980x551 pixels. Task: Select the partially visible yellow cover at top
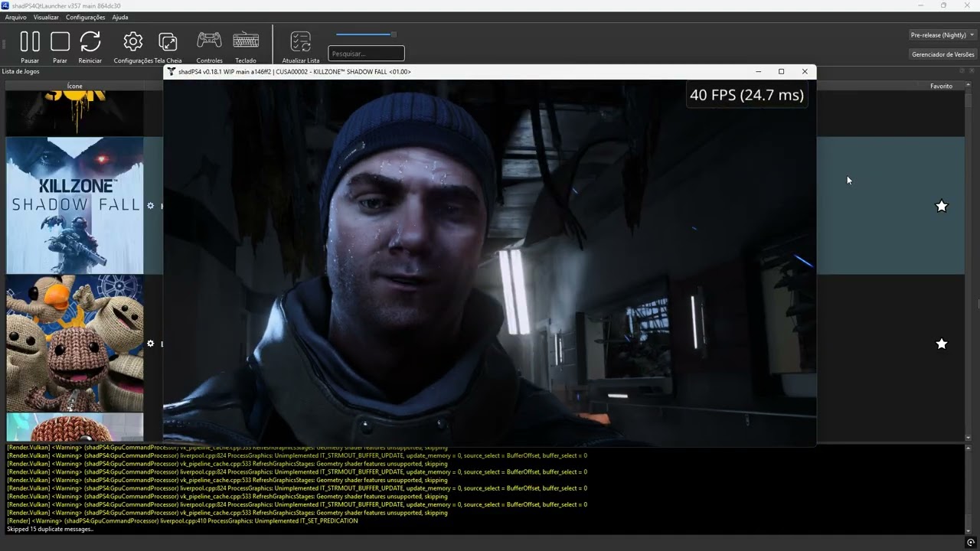(x=75, y=113)
